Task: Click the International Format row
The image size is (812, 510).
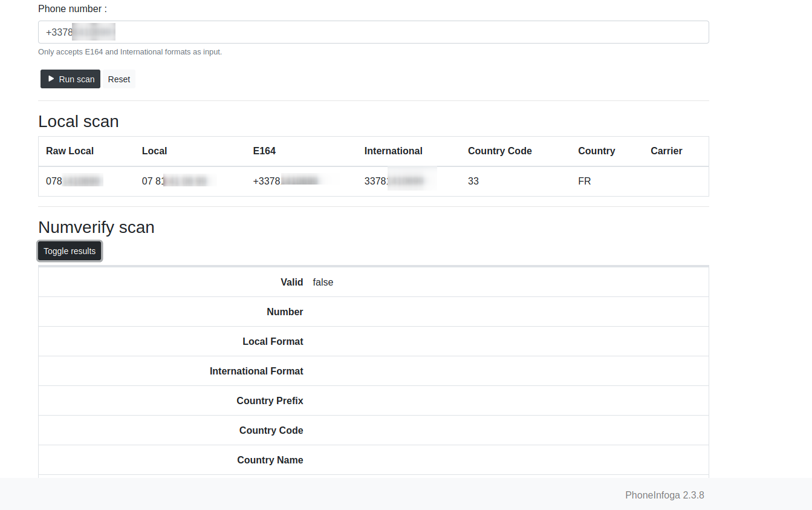Action: pos(256,371)
